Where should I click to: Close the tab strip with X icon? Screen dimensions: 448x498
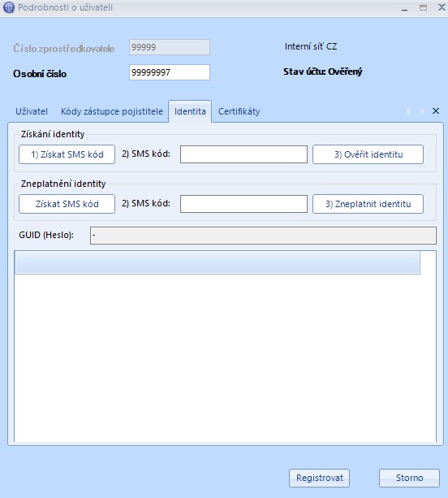click(436, 110)
